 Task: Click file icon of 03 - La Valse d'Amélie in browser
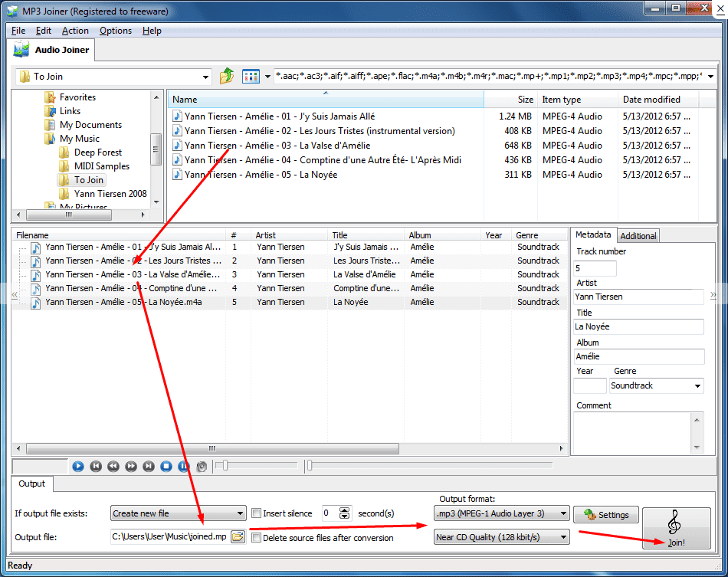click(177, 146)
